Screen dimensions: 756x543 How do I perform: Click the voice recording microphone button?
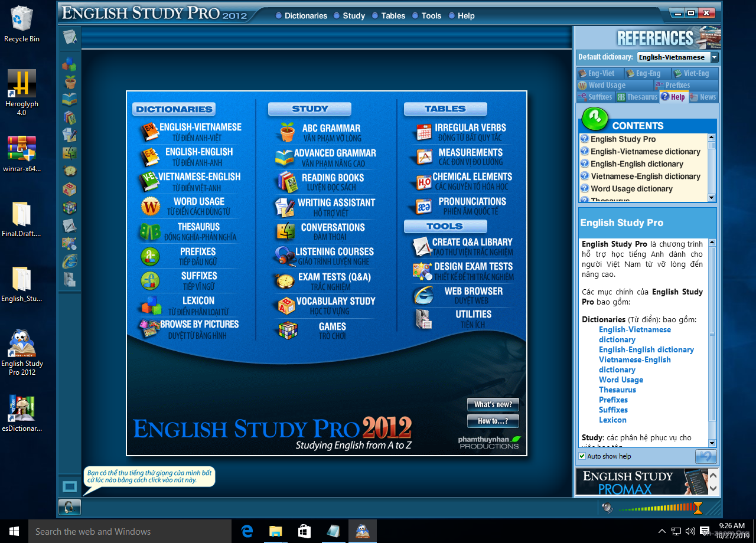(x=70, y=506)
